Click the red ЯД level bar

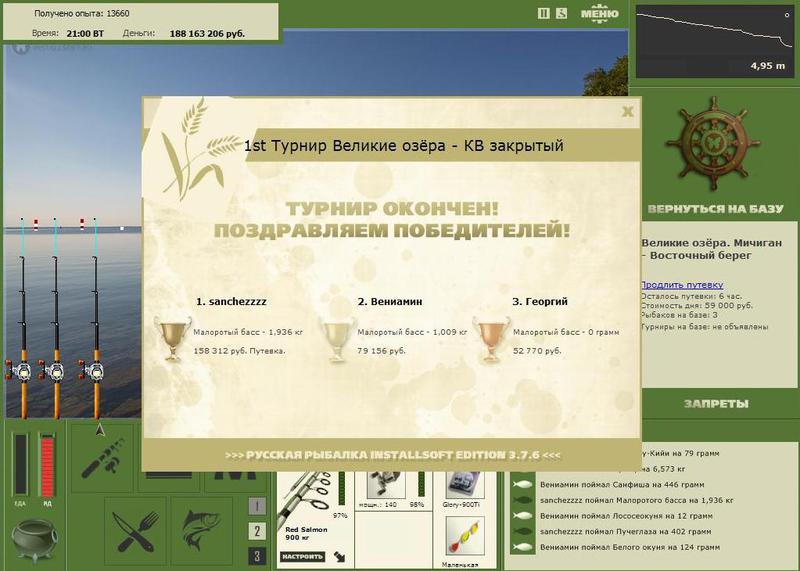point(47,464)
